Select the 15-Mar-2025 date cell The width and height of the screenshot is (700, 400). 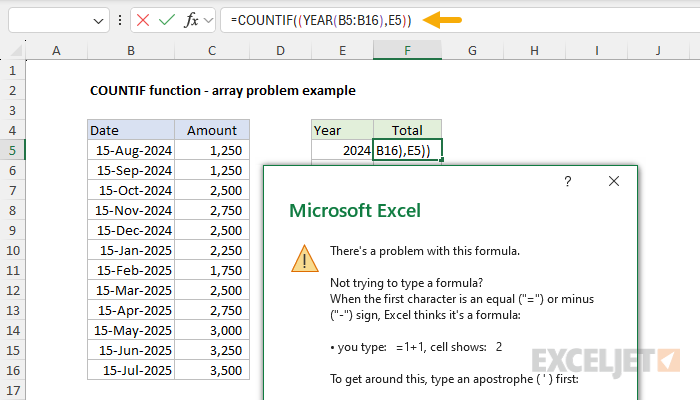click(131, 291)
